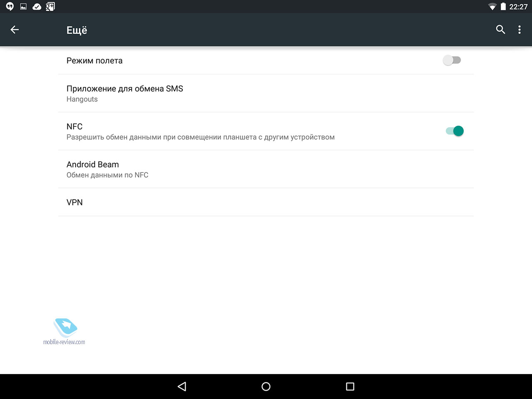Open Приложение для обмена SMS setting

tap(266, 94)
